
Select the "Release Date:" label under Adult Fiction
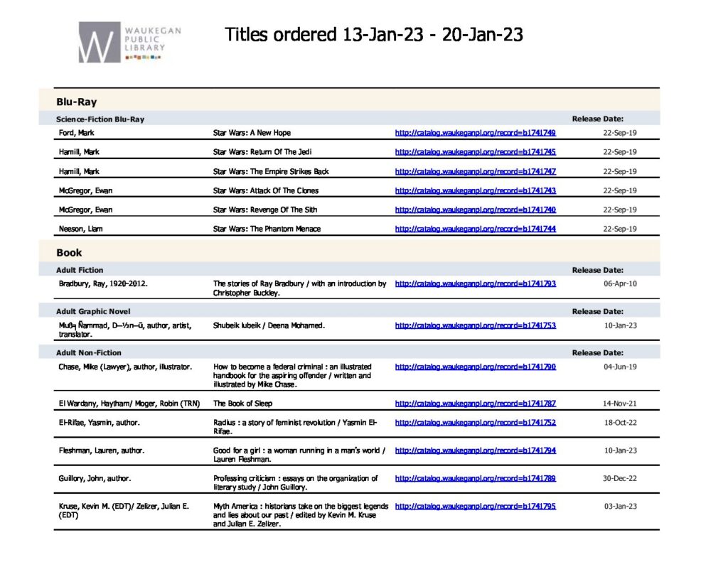597,270
